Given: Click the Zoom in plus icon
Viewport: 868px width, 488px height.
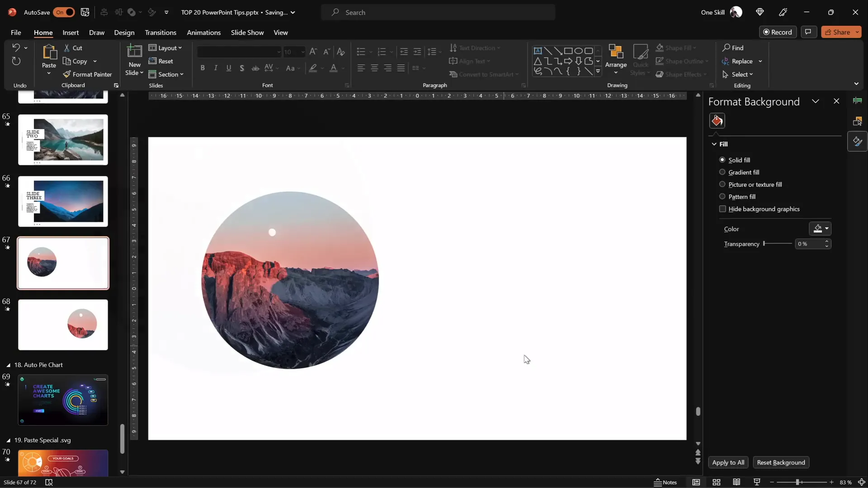Looking at the screenshot, I should point(831,482).
